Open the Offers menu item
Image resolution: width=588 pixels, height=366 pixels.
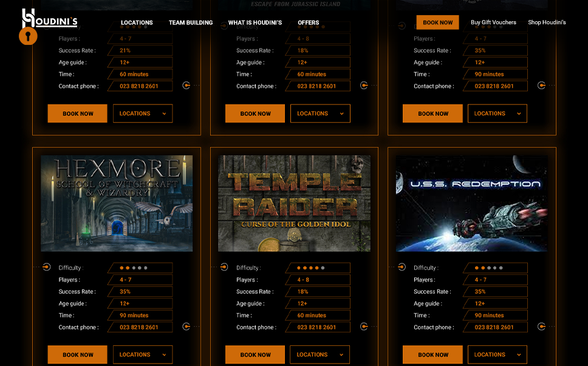309,22
